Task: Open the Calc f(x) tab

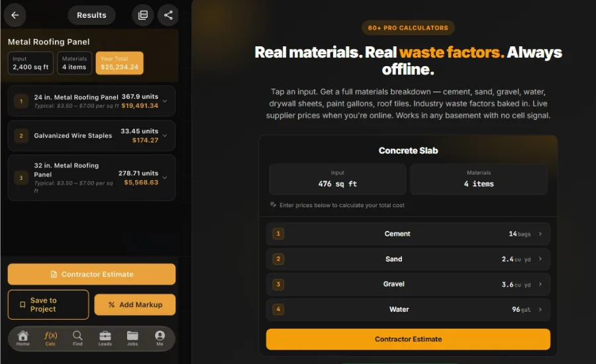Action: click(50, 338)
